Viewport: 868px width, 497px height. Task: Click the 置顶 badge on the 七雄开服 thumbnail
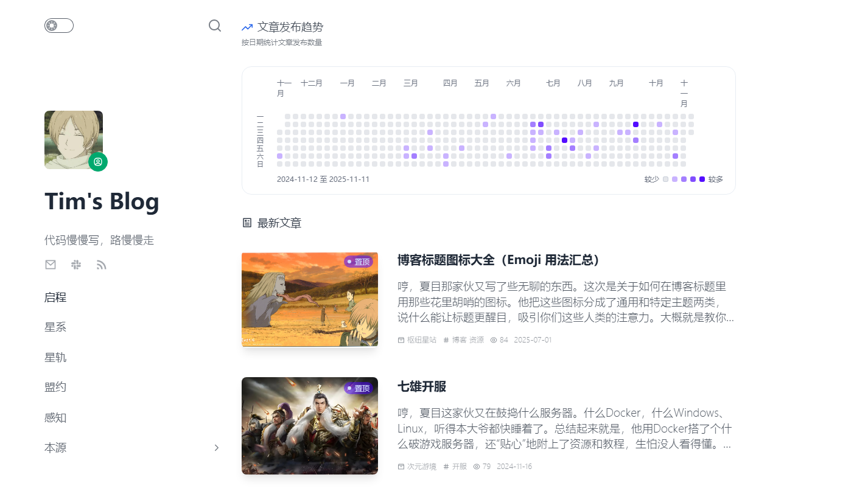pyautogui.click(x=358, y=388)
